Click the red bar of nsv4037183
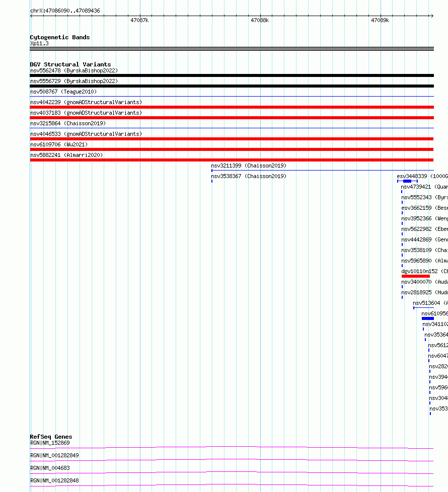The height and width of the screenshot is (492, 448). [x=232, y=118]
